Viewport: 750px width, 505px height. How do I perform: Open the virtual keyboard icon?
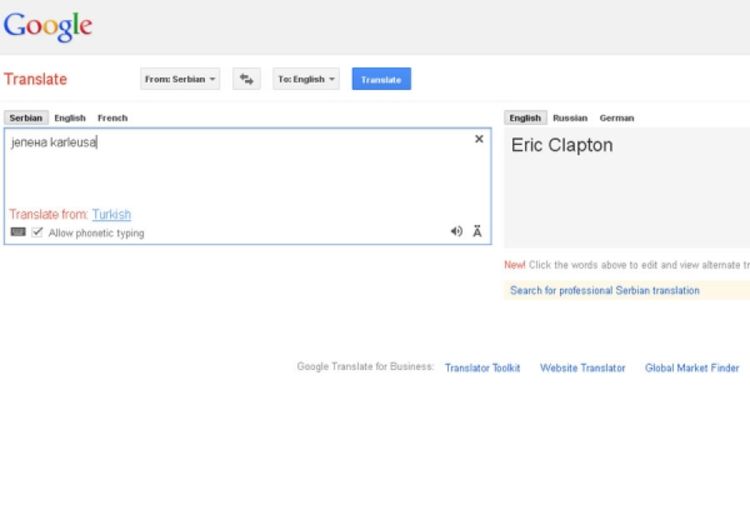[18, 232]
